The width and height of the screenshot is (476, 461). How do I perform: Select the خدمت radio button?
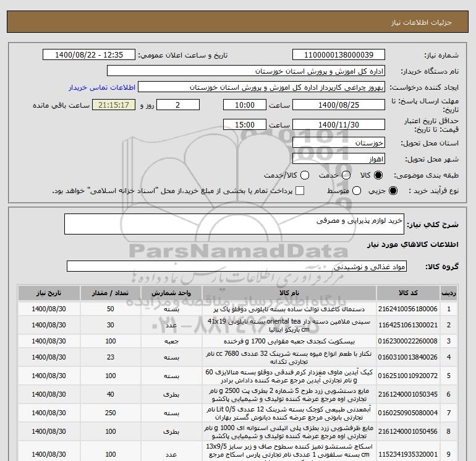tap(346, 175)
